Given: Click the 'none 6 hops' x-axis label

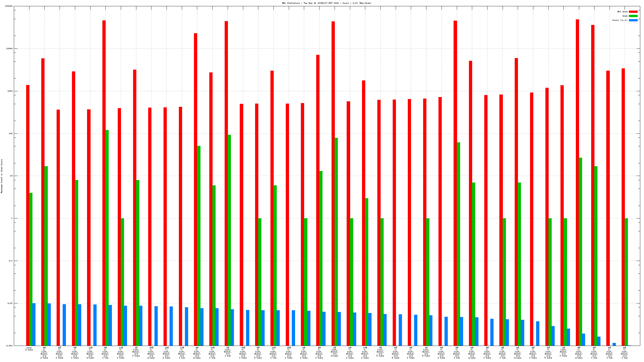Looking at the screenshot, I should 29,349.
